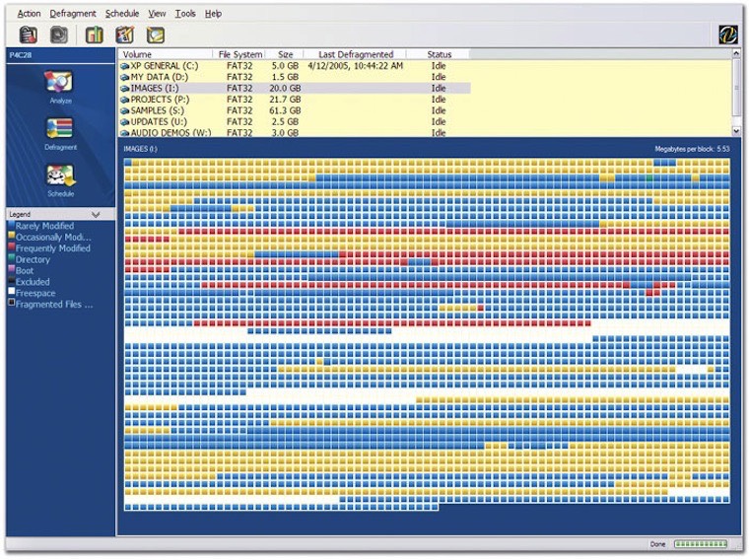This screenshot has width=749, height=560.
Task: Click the toolbar icon with pencil and grid
Action: 125,35
